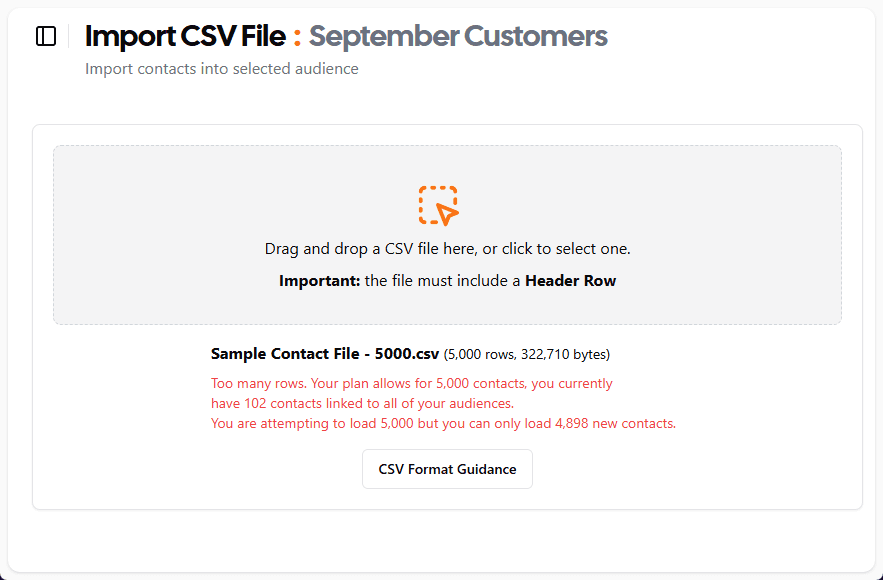Screen dimensions: 883x580
Task: Toggle the sidebar panel icon
Action: (x=46, y=36)
